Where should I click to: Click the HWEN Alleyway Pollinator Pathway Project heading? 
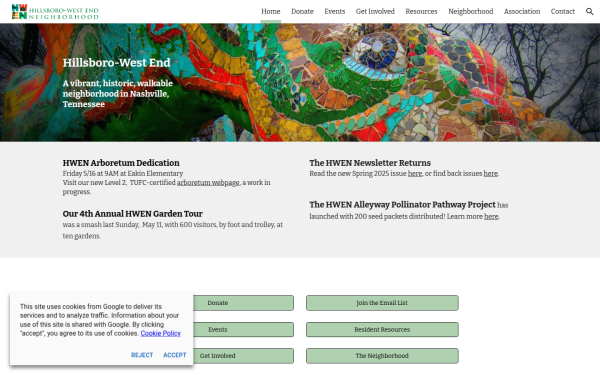point(402,205)
